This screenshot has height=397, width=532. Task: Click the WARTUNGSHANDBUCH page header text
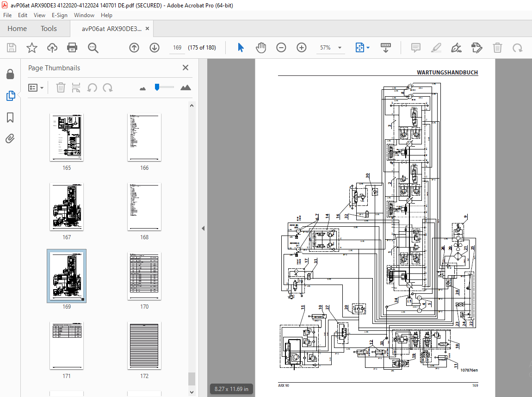click(x=447, y=72)
